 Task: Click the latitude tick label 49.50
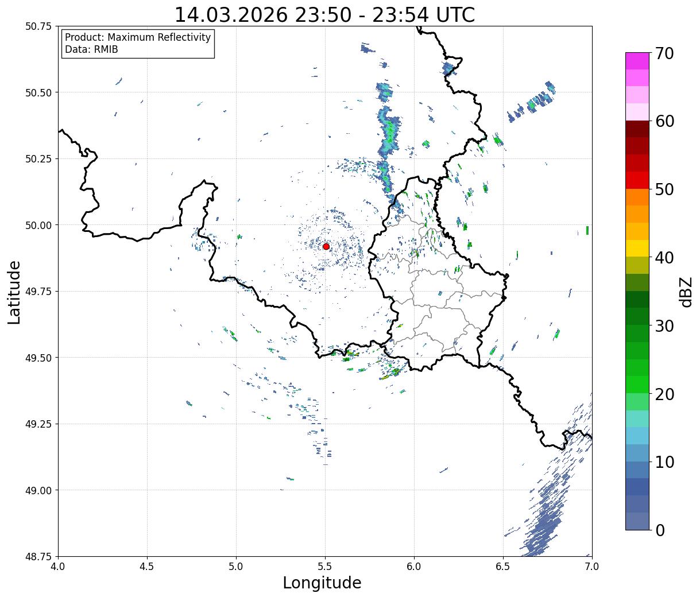(x=38, y=358)
